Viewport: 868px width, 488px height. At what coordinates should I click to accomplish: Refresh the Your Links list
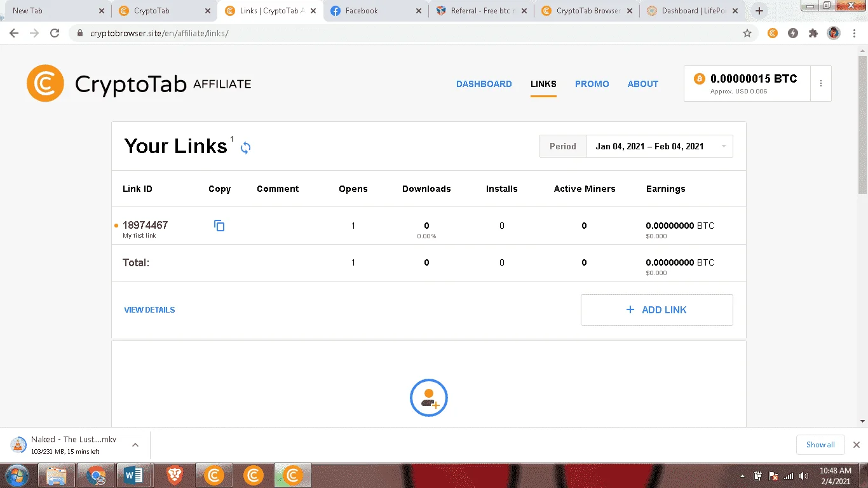(246, 147)
